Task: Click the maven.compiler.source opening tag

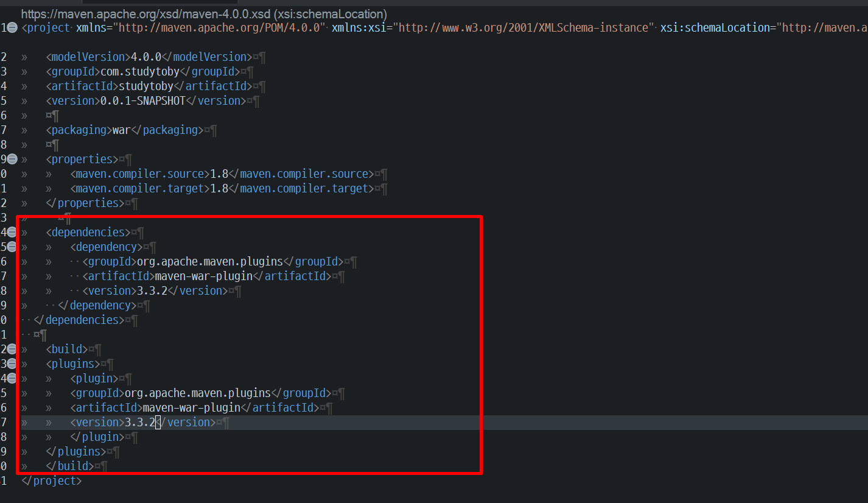Action: pyautogui.click(x=140, y=174)
